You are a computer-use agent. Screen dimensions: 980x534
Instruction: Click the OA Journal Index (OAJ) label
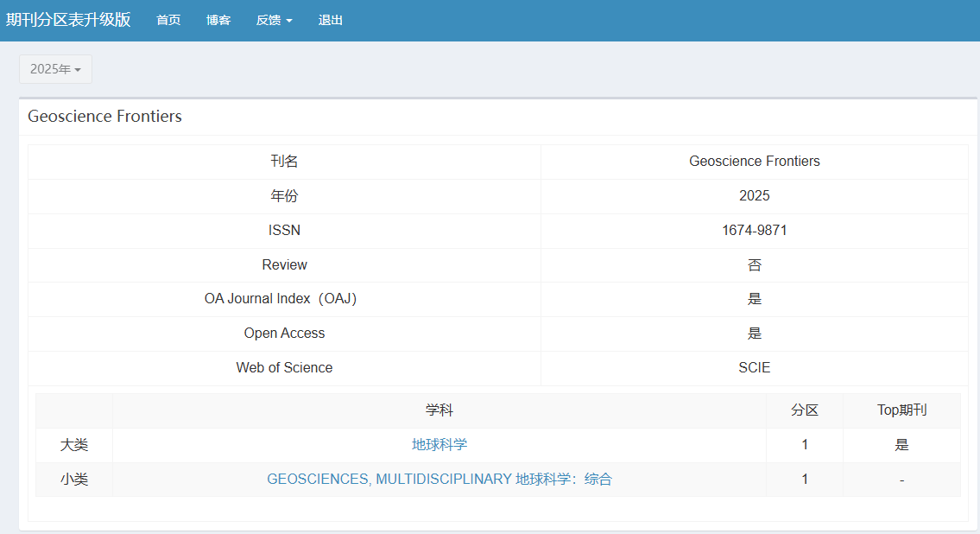(x=284, y=299)
